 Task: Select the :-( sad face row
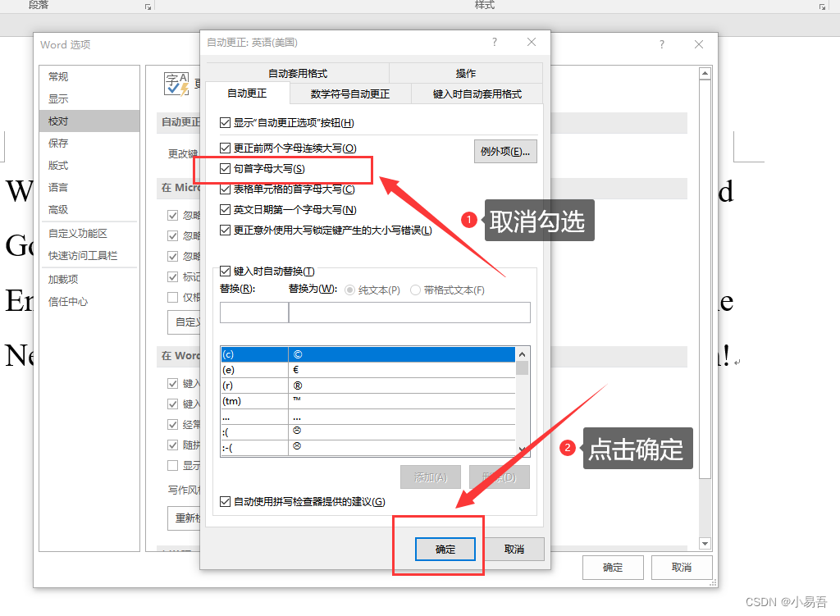click(x=368, y=447)
